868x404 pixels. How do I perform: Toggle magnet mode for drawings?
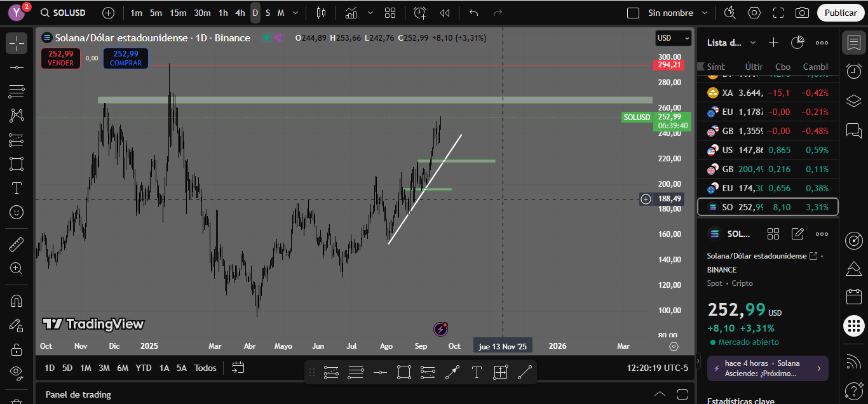point(17,300)
